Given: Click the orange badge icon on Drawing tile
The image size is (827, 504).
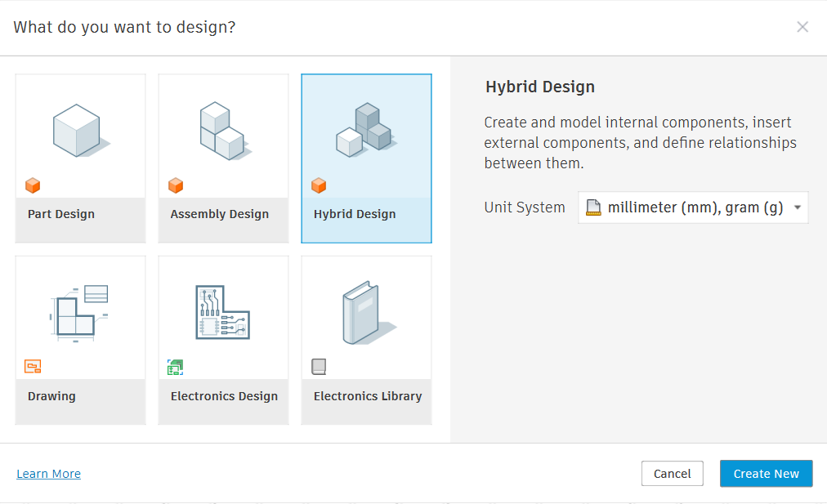Looking at the screenshot, I should (x=33, y=367).
